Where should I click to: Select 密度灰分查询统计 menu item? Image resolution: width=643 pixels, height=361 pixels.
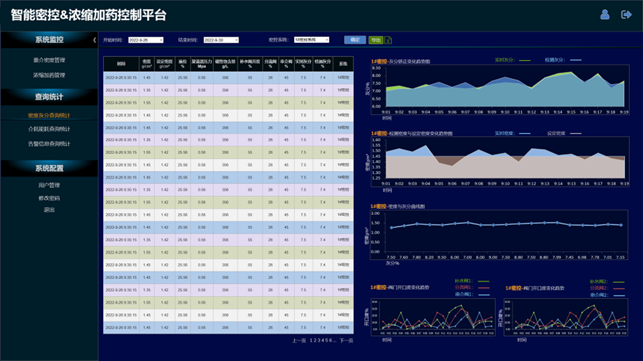49,115
